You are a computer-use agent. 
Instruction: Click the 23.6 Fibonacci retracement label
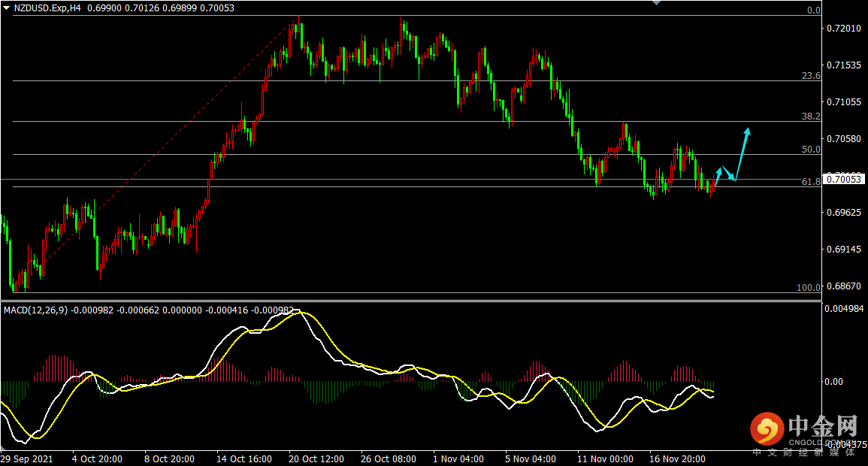coord(811,76)
